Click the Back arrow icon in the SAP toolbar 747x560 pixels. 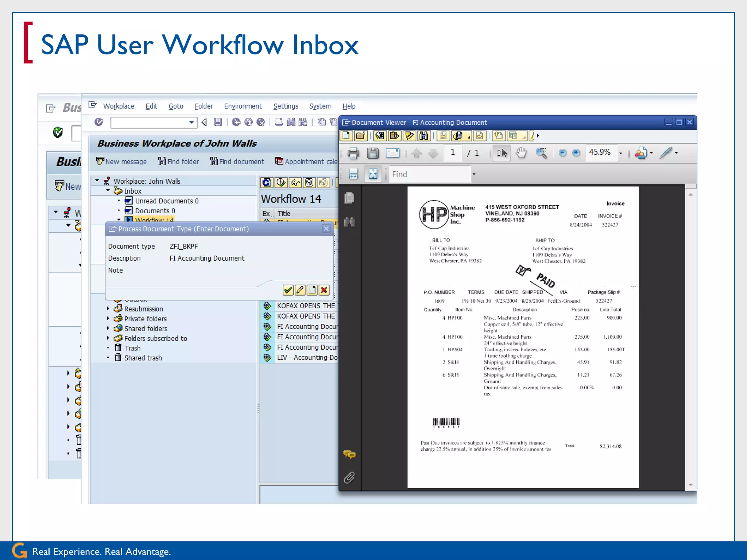[x=236, y=122]
